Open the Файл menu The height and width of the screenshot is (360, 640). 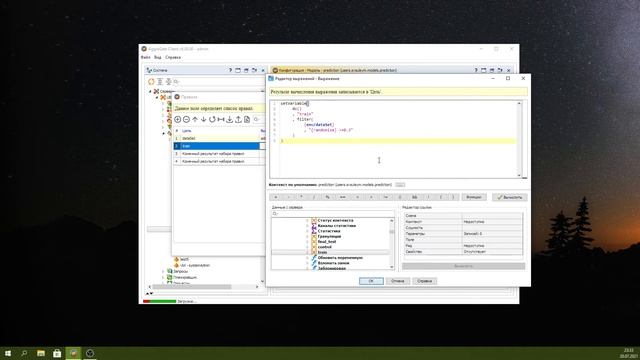pyautogui.click(x=146, y=58)
